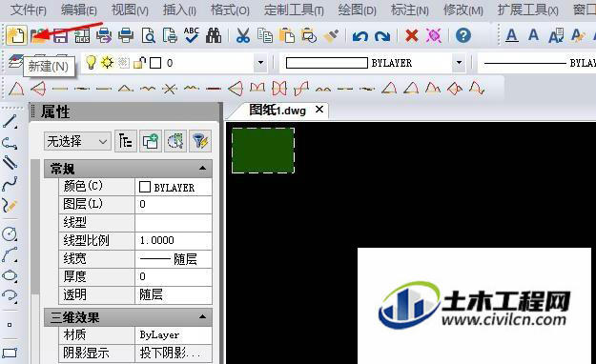596x364 pixels.
Task: Click the 阴影显示 value cell
Action: [174, 354]
